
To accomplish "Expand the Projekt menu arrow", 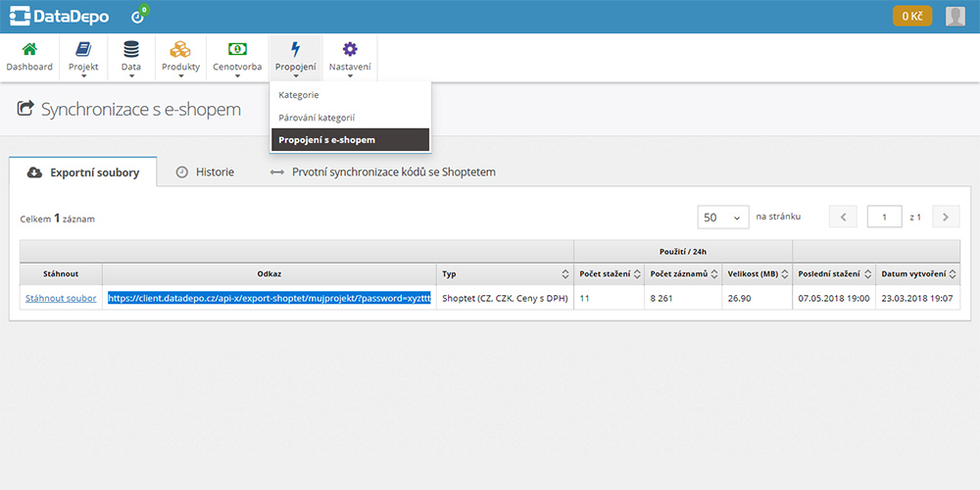I will coord(83,76).
